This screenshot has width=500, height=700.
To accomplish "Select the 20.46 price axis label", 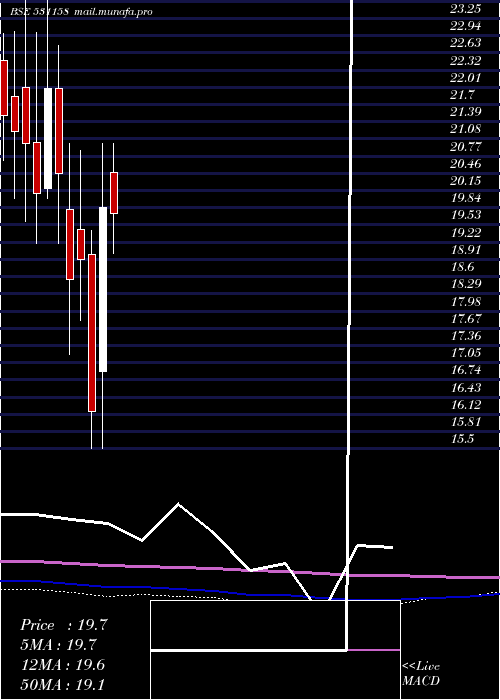I will pos(465,164).
